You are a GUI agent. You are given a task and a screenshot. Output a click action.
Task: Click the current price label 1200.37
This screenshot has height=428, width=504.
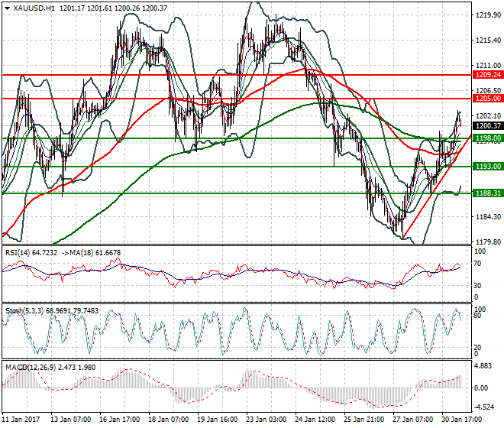point(488,126)
